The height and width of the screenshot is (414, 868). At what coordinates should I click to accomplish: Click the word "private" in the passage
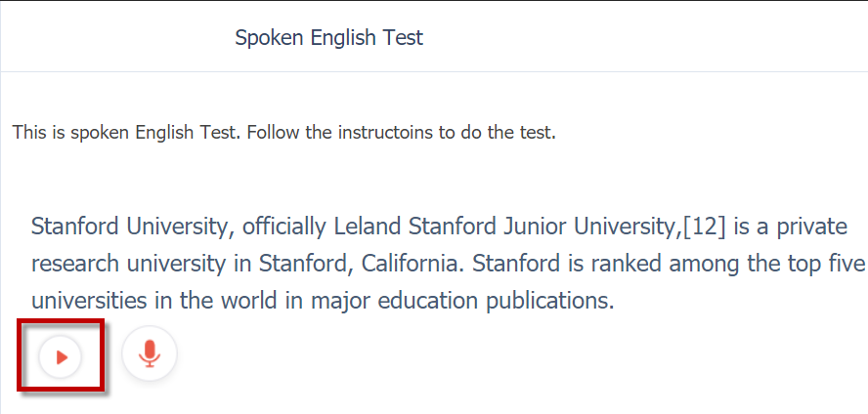pos(811,228)
